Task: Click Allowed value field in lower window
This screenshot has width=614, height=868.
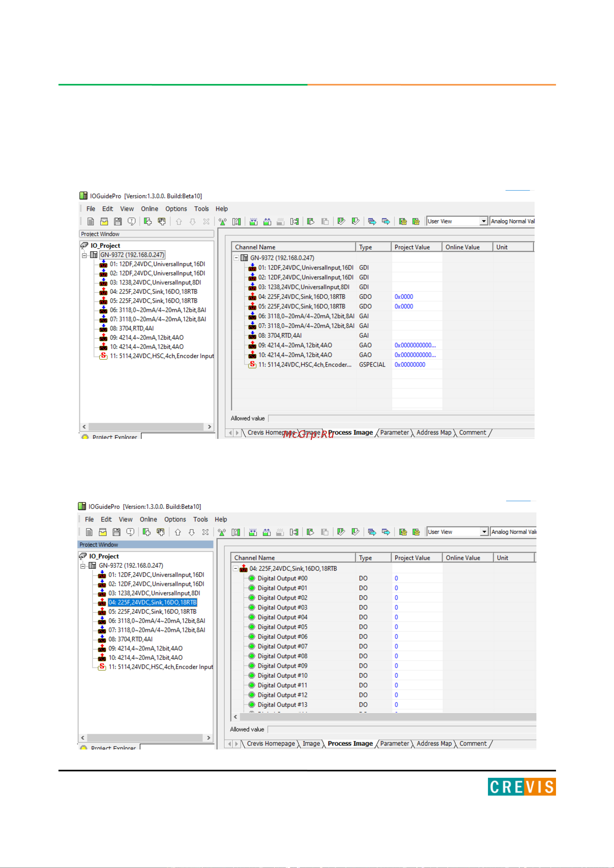Action: point(402,730)
